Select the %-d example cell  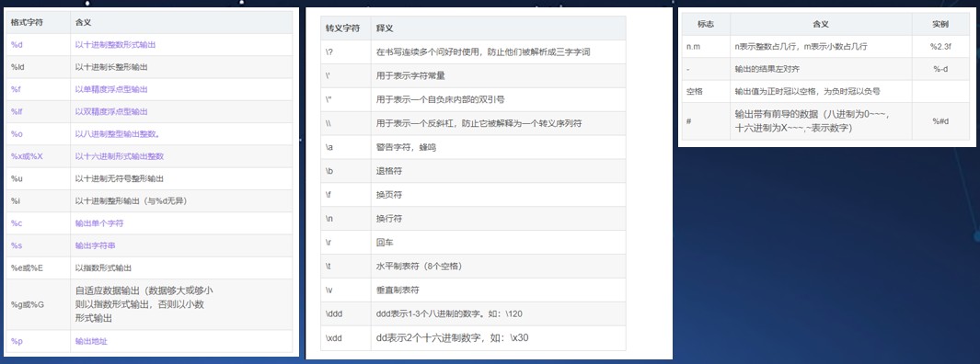pos(940,69)
